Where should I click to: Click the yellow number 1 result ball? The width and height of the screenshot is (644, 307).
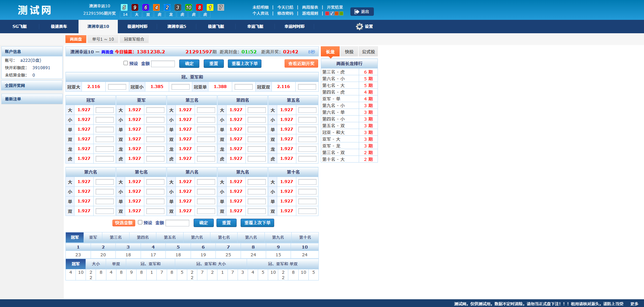pyautogui.click(x=210, y=7)
